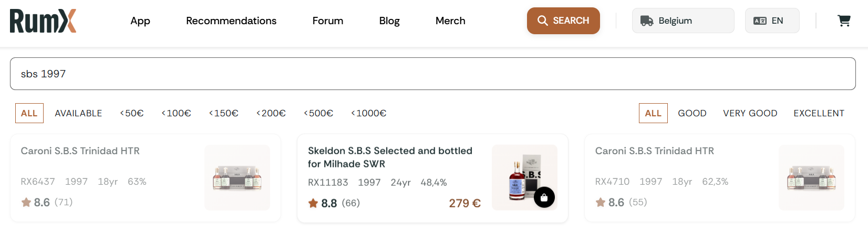868x230 pixels.
Task: Open the Belgium country selector
Action: click(x=683, y=21)
